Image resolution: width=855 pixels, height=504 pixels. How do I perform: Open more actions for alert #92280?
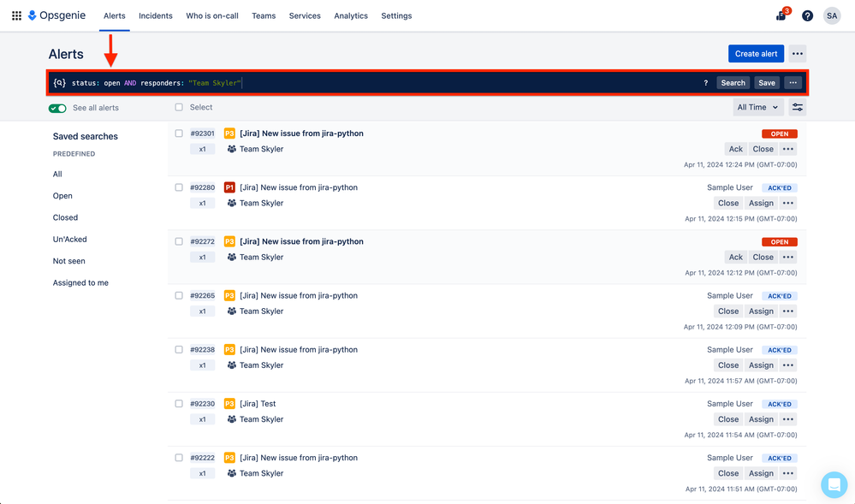[x=788, y=203]
